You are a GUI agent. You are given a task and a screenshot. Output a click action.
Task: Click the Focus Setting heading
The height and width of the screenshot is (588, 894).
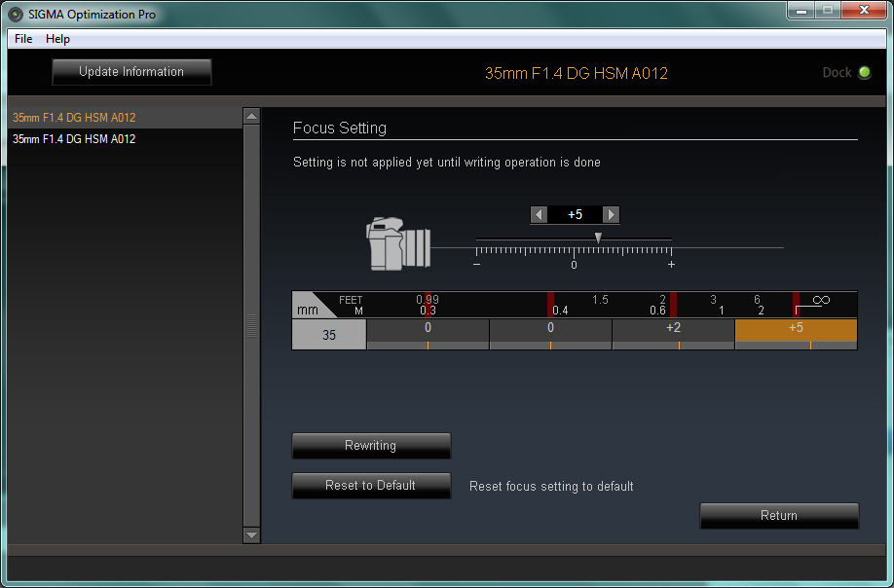pos(339,128)
